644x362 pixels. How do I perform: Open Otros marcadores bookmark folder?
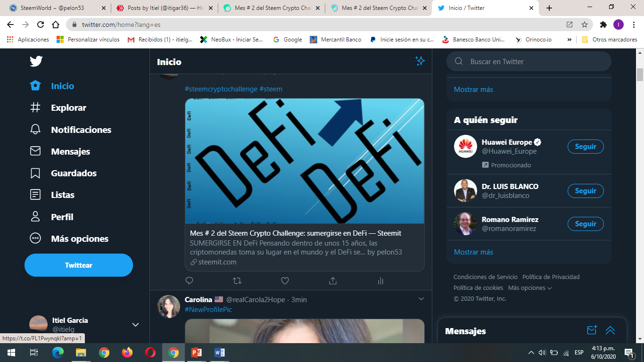pos(610,40)
